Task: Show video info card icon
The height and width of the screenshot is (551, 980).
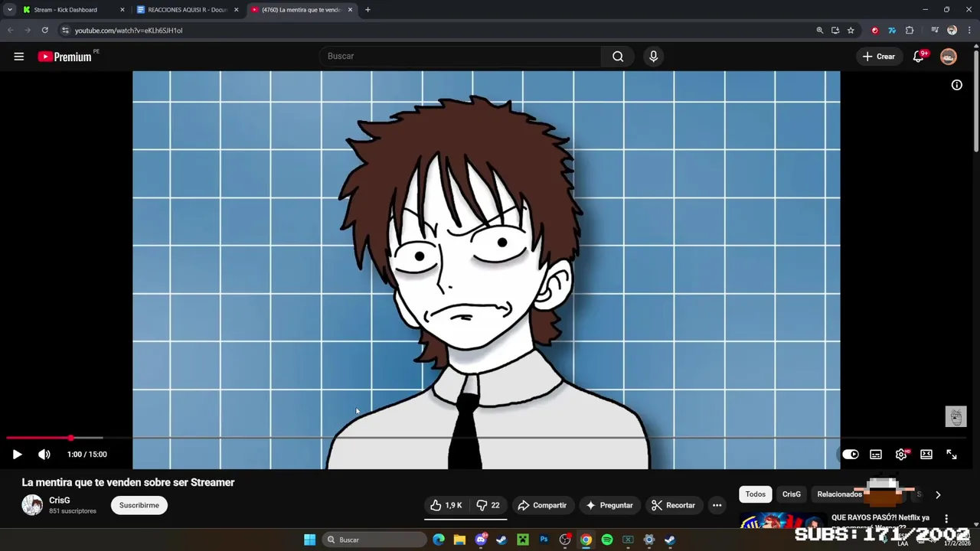Action: [956, 85]
